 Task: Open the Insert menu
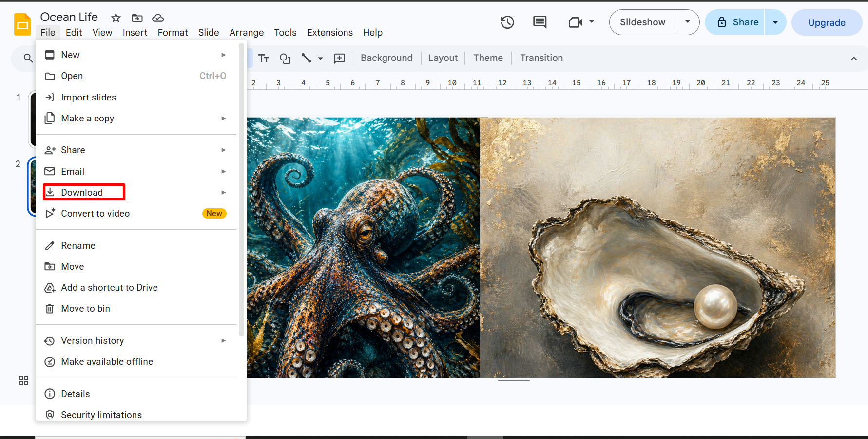135,32
